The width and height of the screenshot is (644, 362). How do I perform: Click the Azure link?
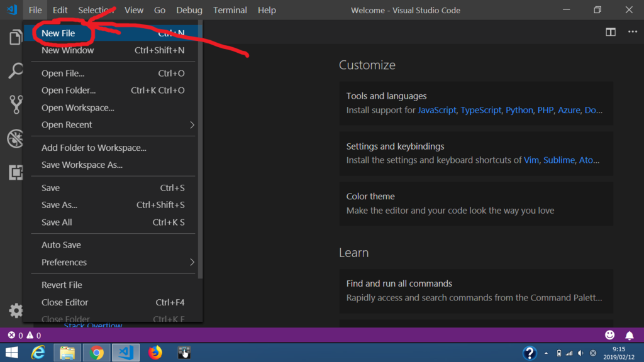coord(569,110)
